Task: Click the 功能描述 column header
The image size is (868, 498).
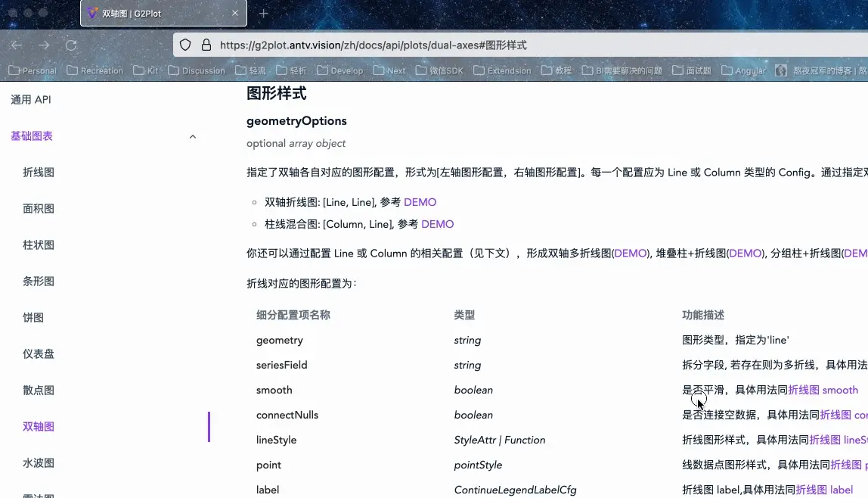Action: pos(703,315)
